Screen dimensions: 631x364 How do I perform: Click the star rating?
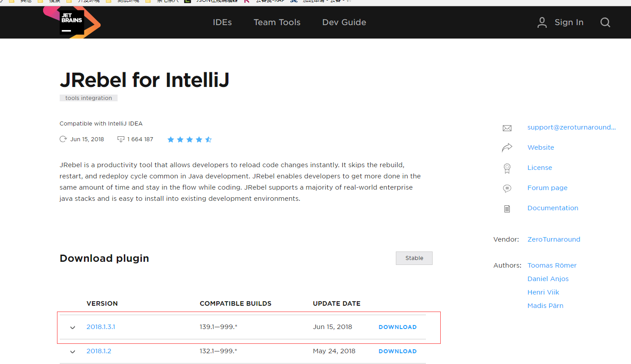coord(189,140)
